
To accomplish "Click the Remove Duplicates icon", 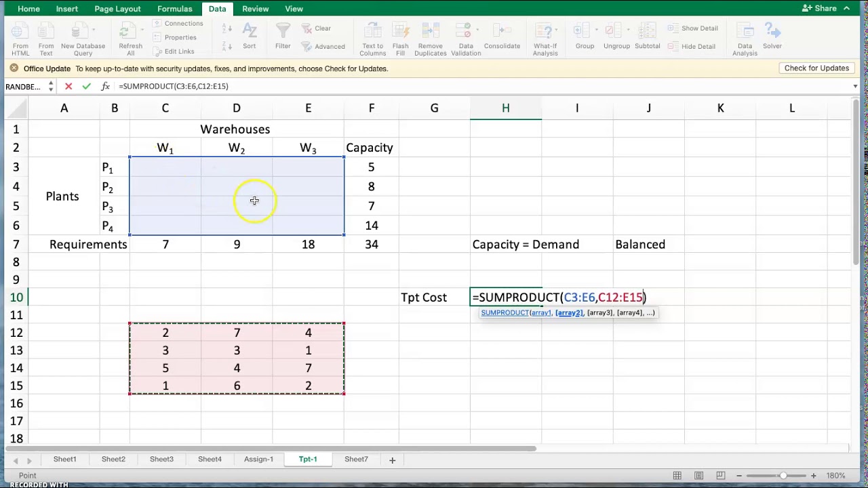I will point(431,32).
